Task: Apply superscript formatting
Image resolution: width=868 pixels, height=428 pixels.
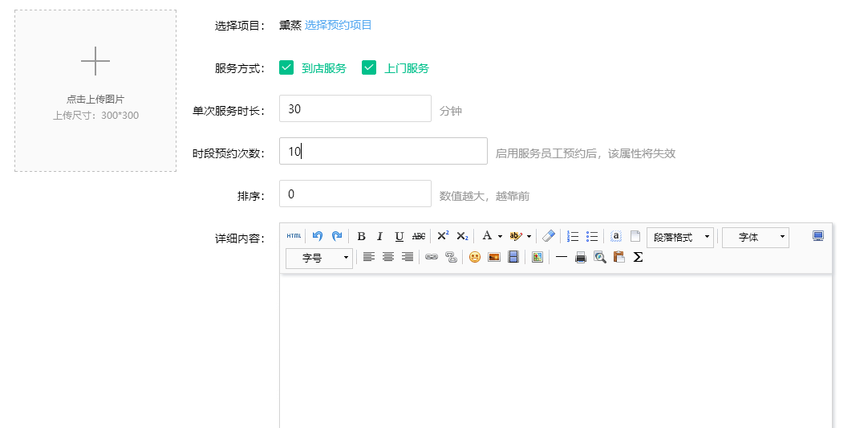Action: (443, 235)
